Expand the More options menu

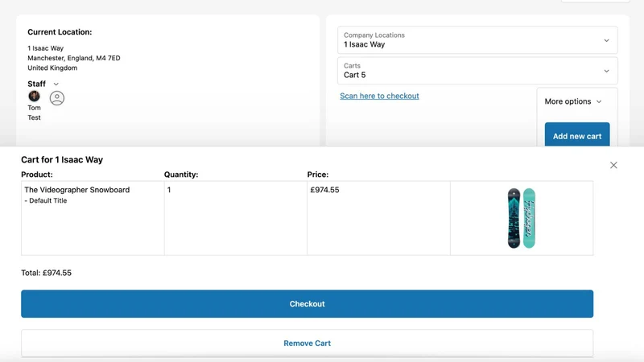[x=573, y=101]
